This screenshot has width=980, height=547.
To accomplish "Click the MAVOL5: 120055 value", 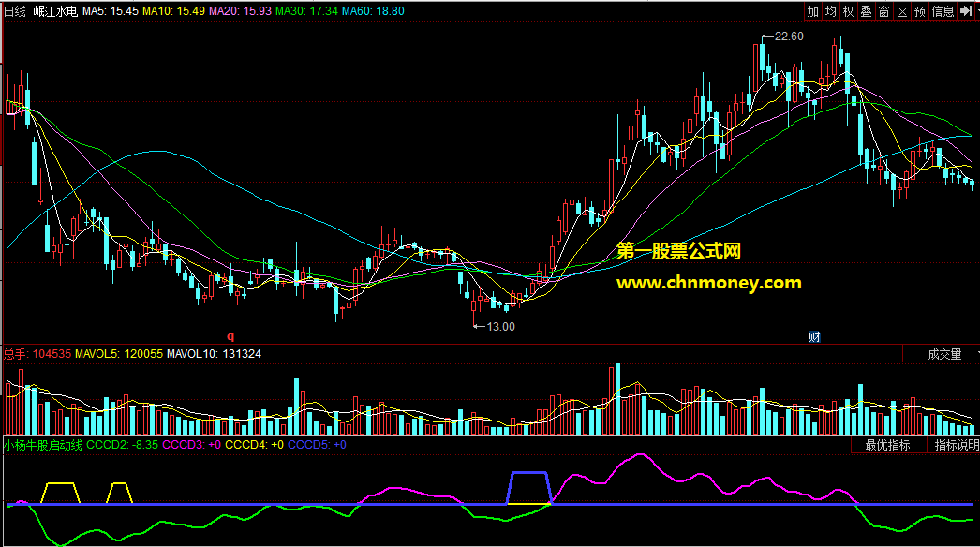I will pos(119,354).
